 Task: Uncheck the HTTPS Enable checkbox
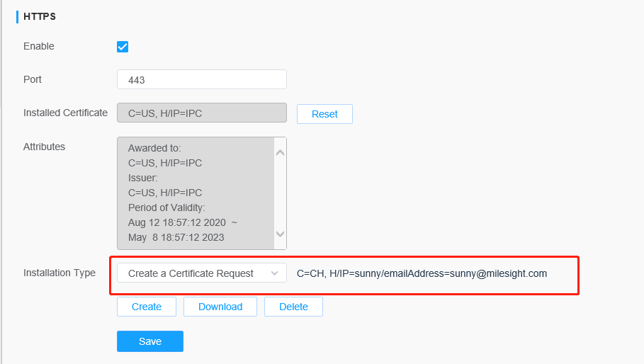click(x=123, y=47)
